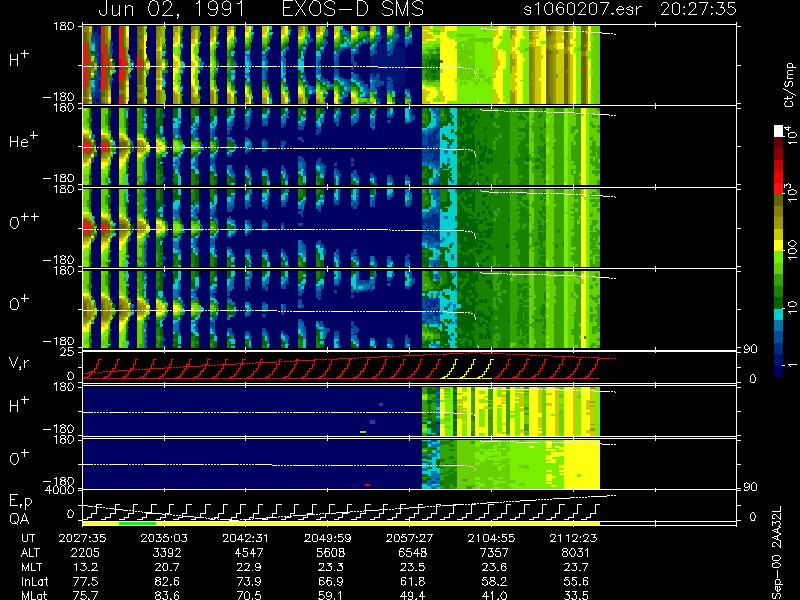Screen dimensions: 800x600
Task: Click the '25' V,r axis label
Action: pyautogui.click(x=68, y=352)
